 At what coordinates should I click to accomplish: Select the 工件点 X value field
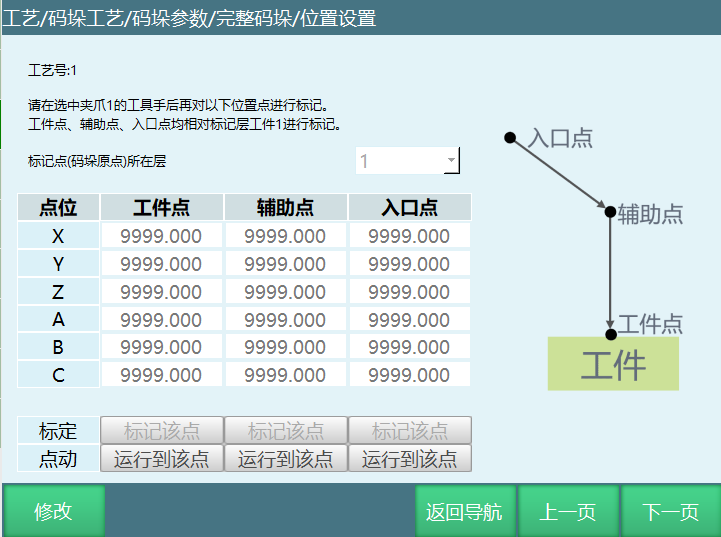161,236
